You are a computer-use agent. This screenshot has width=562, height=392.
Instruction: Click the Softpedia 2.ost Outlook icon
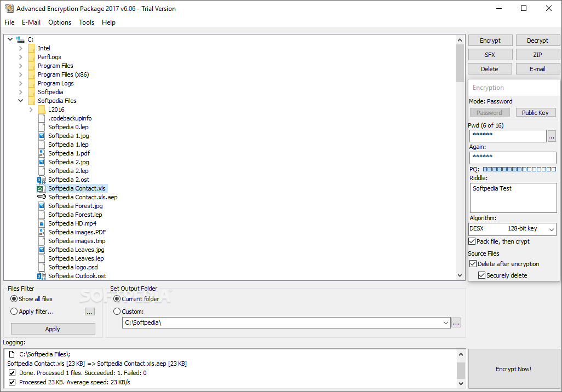(42, 180)
